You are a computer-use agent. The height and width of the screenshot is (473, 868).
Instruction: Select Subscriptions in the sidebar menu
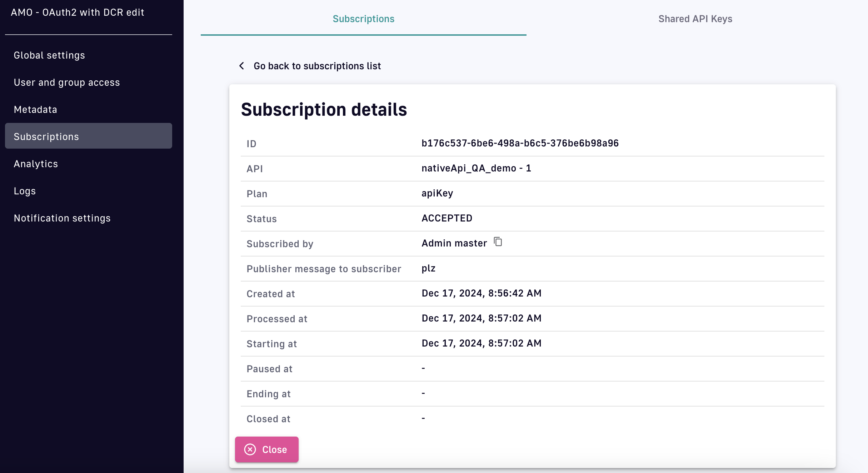pyautogui.click(x=46, y=136)
